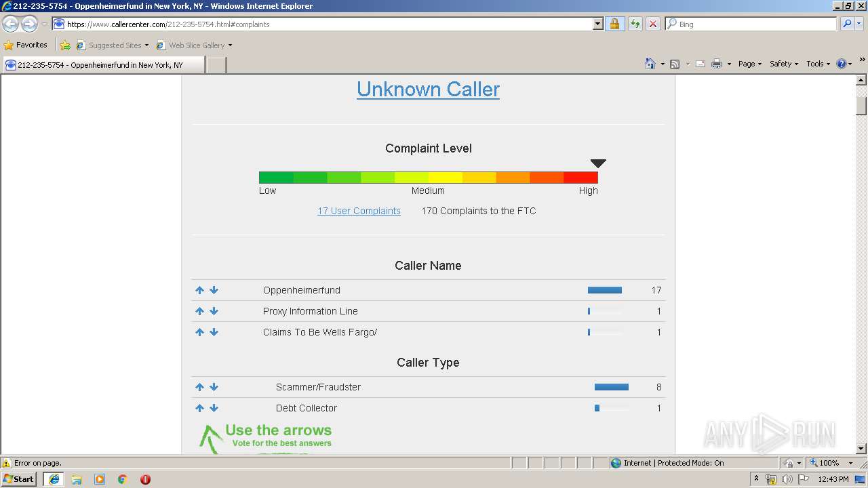Image resolution: width=868 pixels, height=488 pixels.
Task: Open the Home page icon
Action: tap(650, 64)
